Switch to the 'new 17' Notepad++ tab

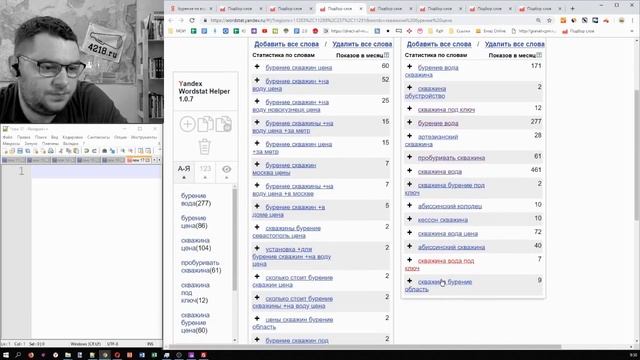pyautogui.click(x=138, y=160)
